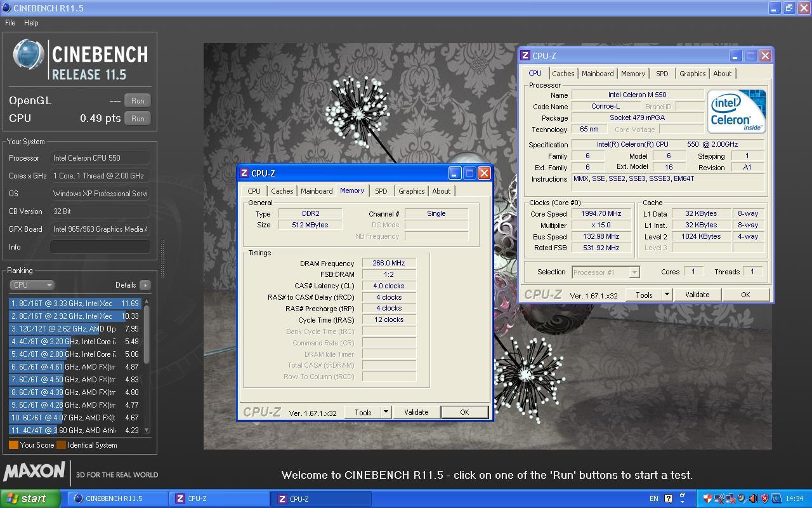Click the DRAM Frequency value 266.0 MHz

[x=389, y=263]
